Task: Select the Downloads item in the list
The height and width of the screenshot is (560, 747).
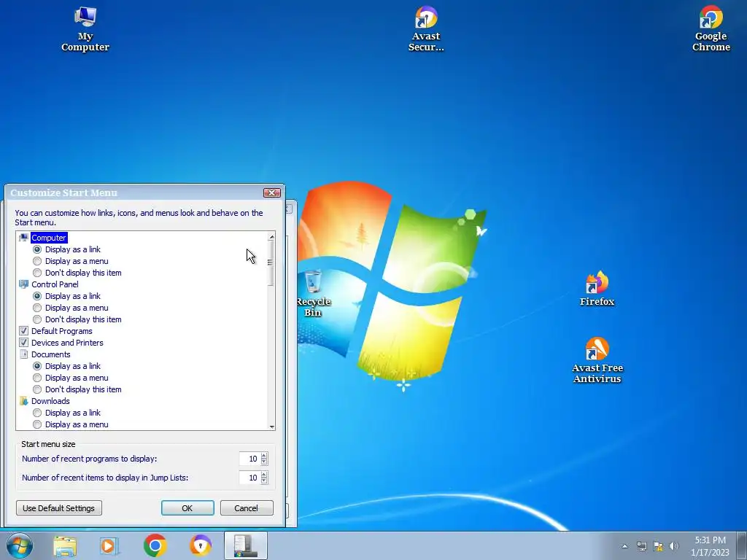Action: coord(50,401)
